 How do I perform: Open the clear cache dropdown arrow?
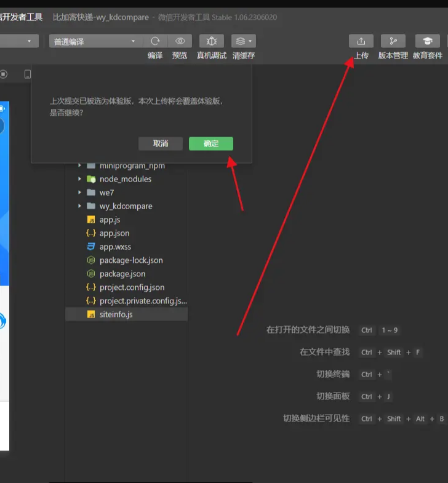click(x=250, y=41)
